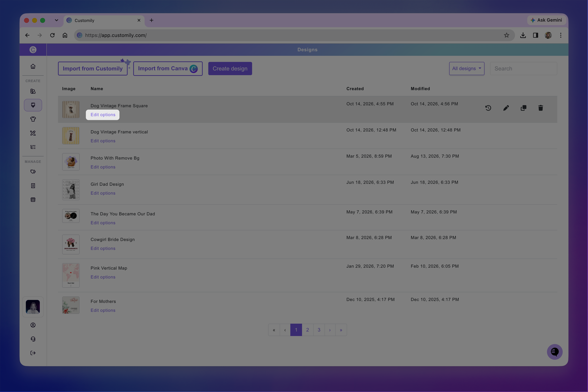The width and height of the screenshot is (588, 392).
Task: Open the T-shirt products icon
Action: tap(33, 119)
